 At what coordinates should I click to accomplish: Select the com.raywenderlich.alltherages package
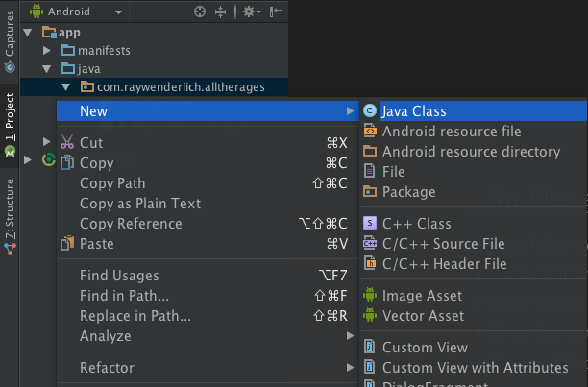pyautogui.click(x=154, y=87)
